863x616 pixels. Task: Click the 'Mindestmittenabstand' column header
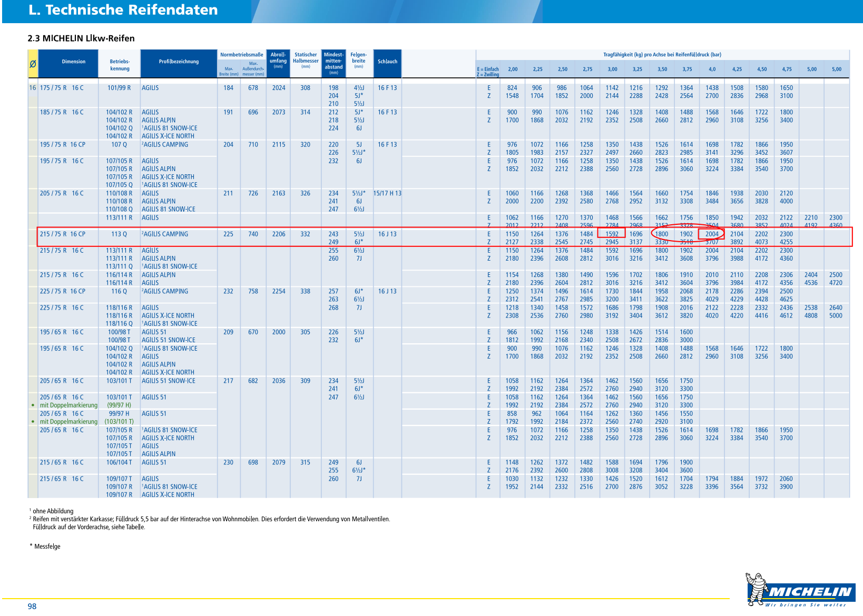pos(334,63)
